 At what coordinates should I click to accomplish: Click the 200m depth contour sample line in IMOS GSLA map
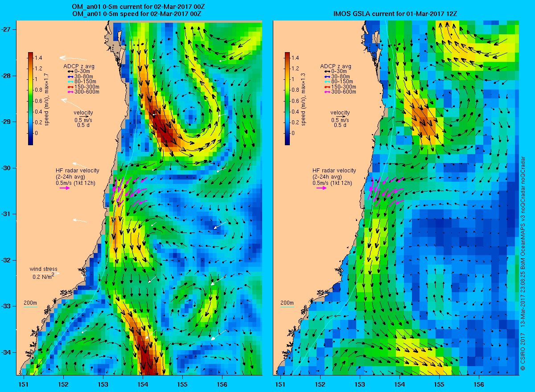coord(287,307)
